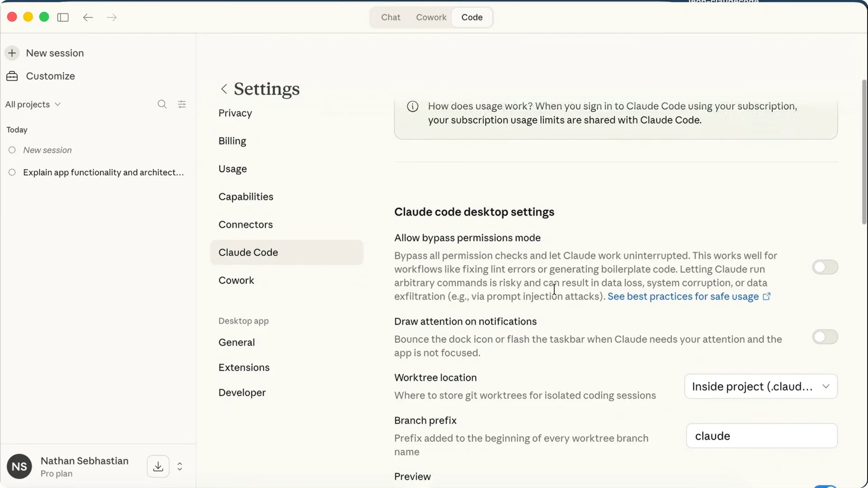Click the Preview setting label
The height and width of the screenshot is (488, 868).
pyautogui.click(x=412, y=476)
